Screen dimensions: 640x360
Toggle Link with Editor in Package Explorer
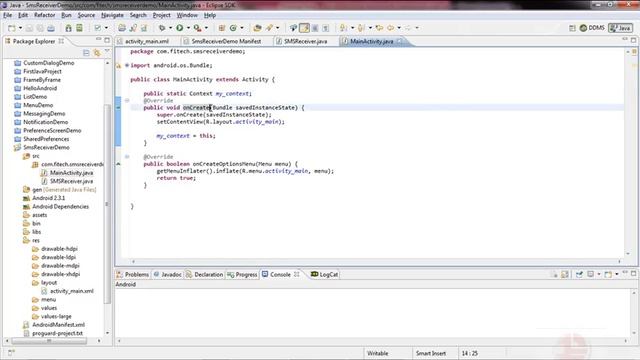97,53
